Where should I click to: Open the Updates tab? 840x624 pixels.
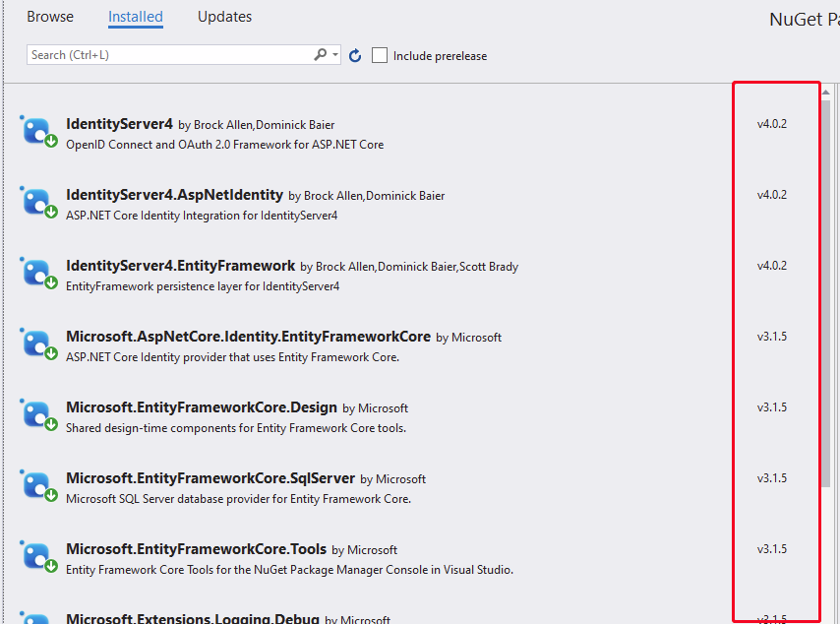[x=224, y=17]
